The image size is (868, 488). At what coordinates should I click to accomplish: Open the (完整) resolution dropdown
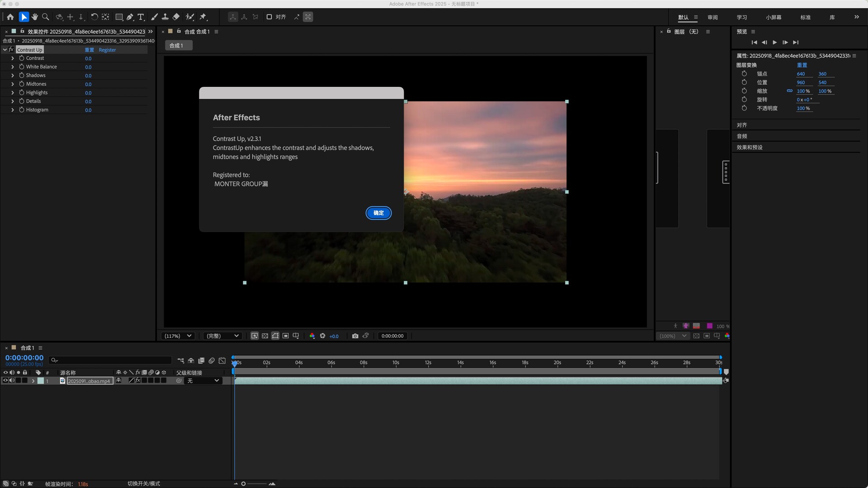pyautogui.click(x=222, y=336)
